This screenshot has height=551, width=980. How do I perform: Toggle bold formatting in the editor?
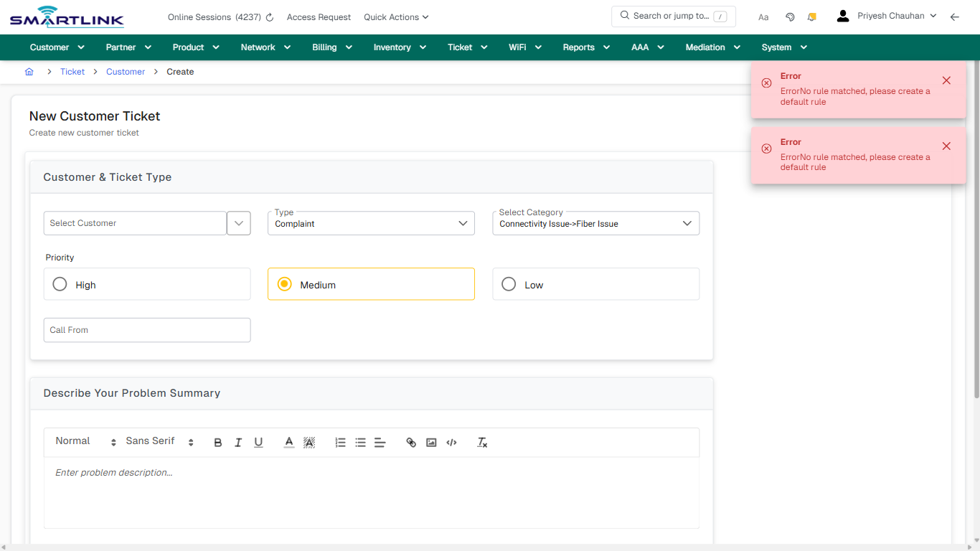tap(218, 442)
